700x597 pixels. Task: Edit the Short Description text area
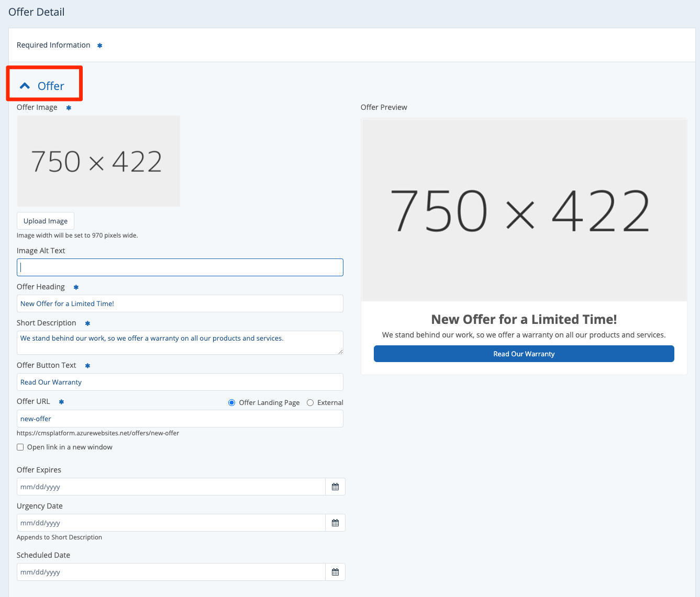(x=180, y=342)
